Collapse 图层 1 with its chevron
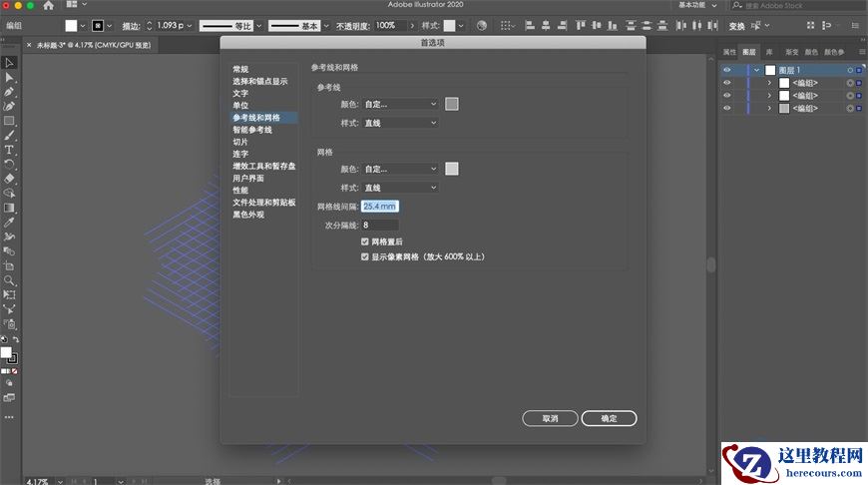 (756, 70)
